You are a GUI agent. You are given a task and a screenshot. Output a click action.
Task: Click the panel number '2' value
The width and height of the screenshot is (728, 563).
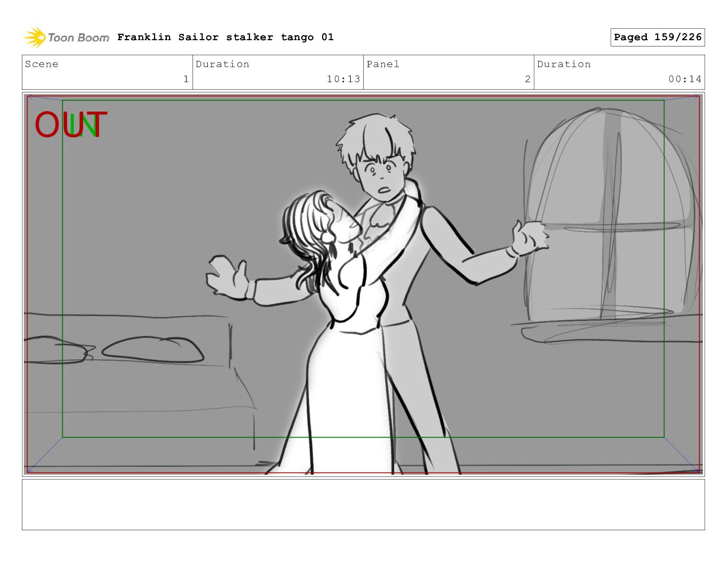528,79
